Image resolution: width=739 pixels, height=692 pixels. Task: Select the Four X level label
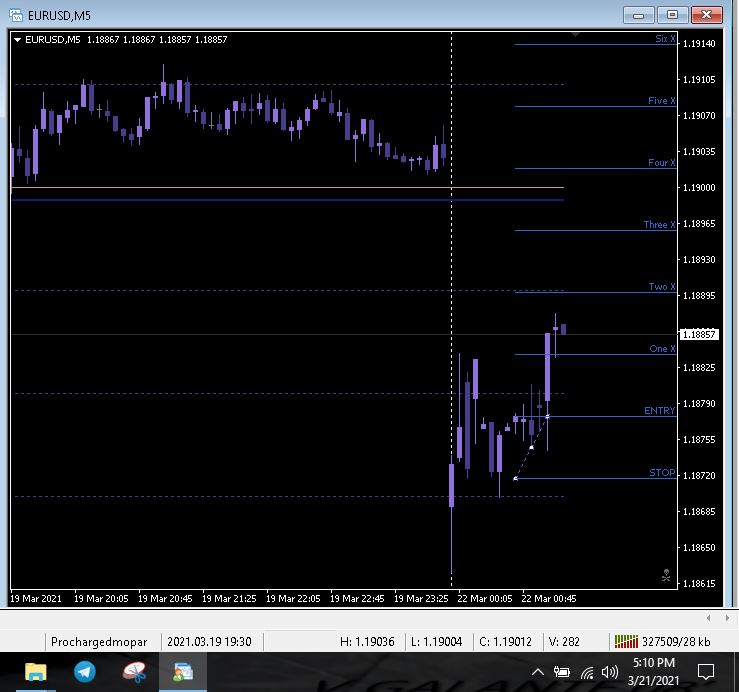click(x=662, y=163)
